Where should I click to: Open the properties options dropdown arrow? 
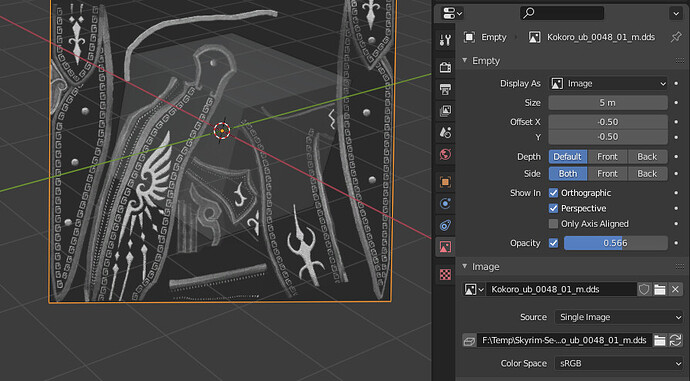click(x=675, y=14)
